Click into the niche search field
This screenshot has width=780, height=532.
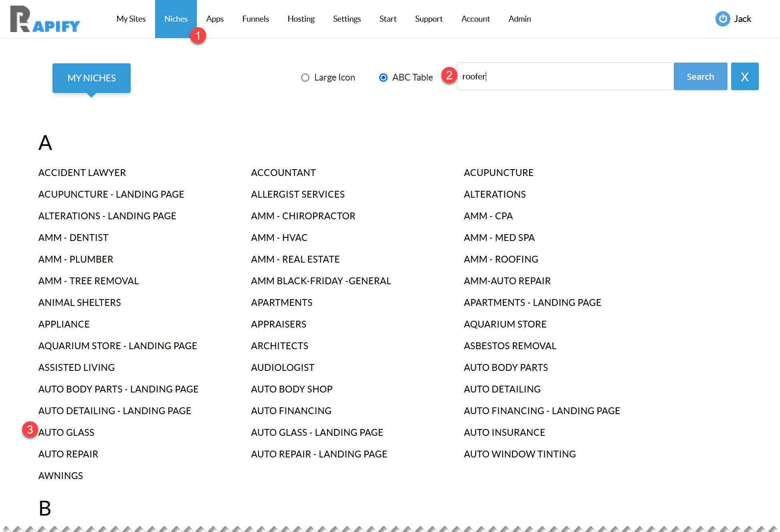565,77
